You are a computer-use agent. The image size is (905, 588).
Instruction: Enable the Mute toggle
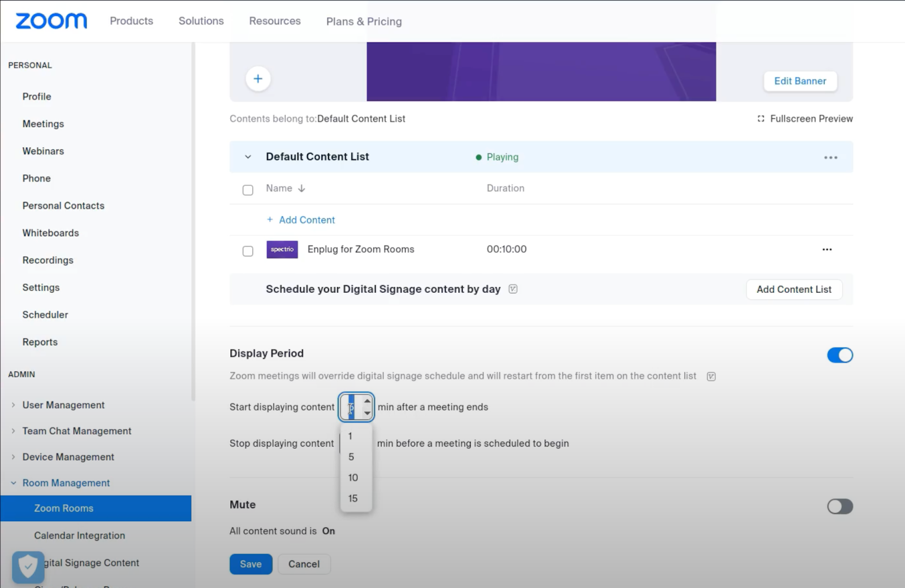point(840,507)
